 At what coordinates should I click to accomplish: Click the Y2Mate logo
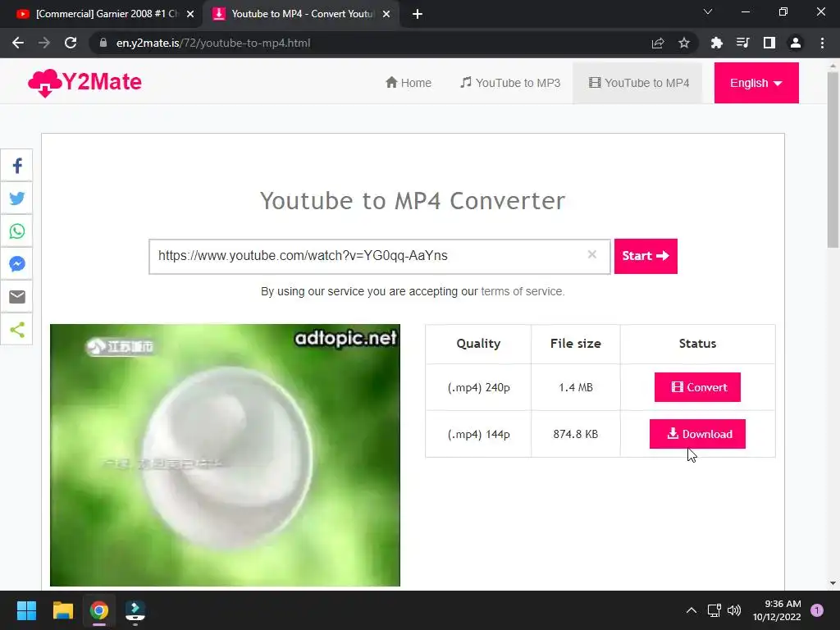point(84,83)
